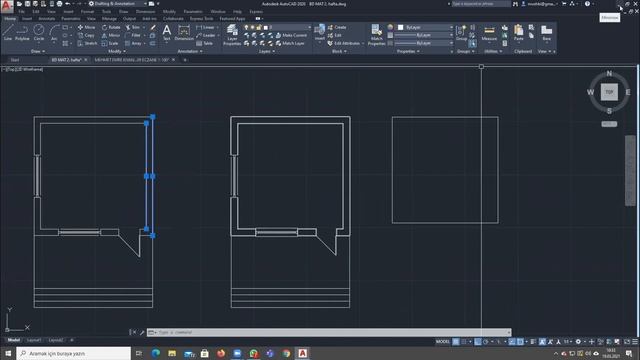Select the Arc tool

pyautogui.click(x=54, y=32)
